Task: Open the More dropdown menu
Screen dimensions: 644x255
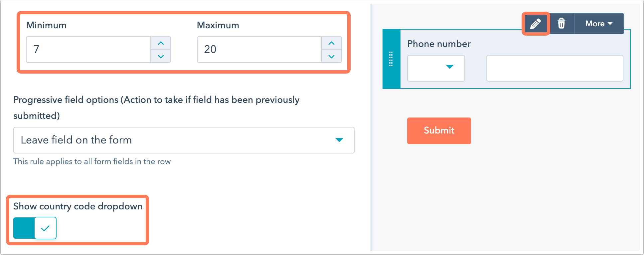Action: point(599,24)
